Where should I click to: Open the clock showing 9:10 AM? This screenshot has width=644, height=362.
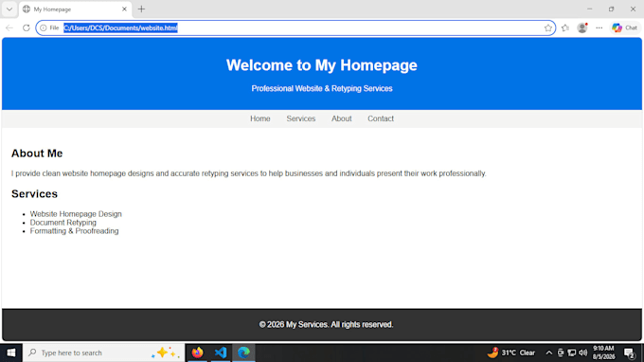tap(603, 353)
